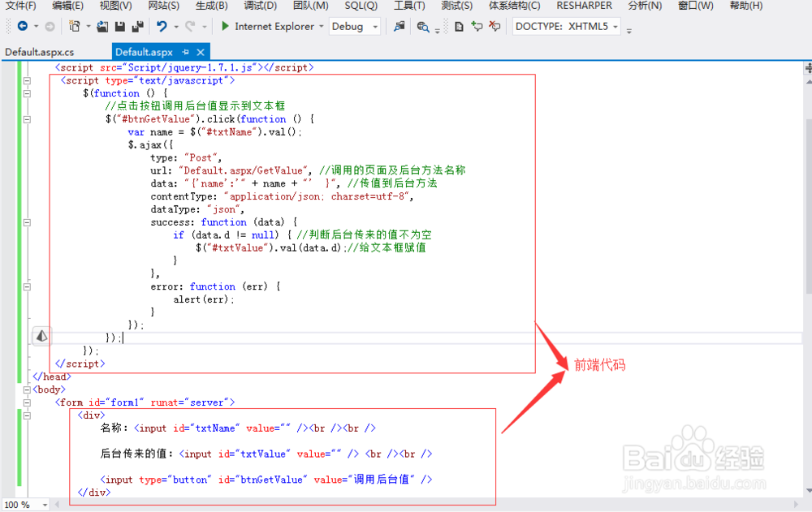Viewport: 812px width, 512px height.
Task: Click the split-editor handle above the scrollbar
Action: pos(808,68)
